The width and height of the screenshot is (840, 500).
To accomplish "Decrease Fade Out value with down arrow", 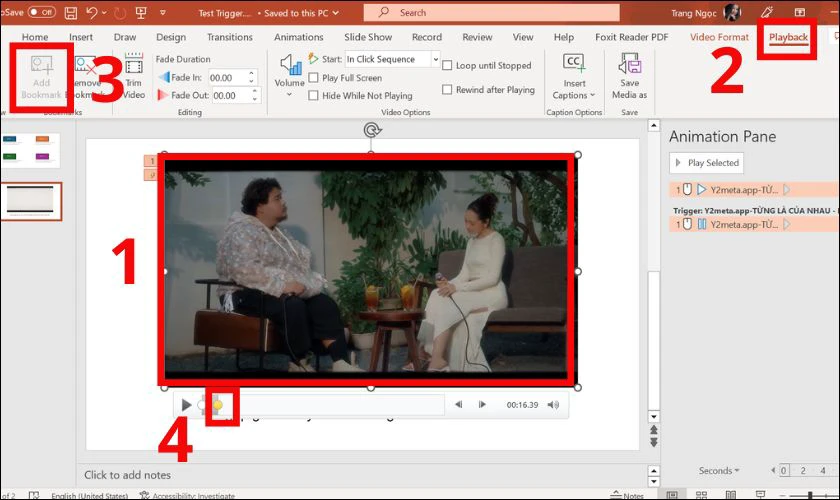I will click(254, 99).
